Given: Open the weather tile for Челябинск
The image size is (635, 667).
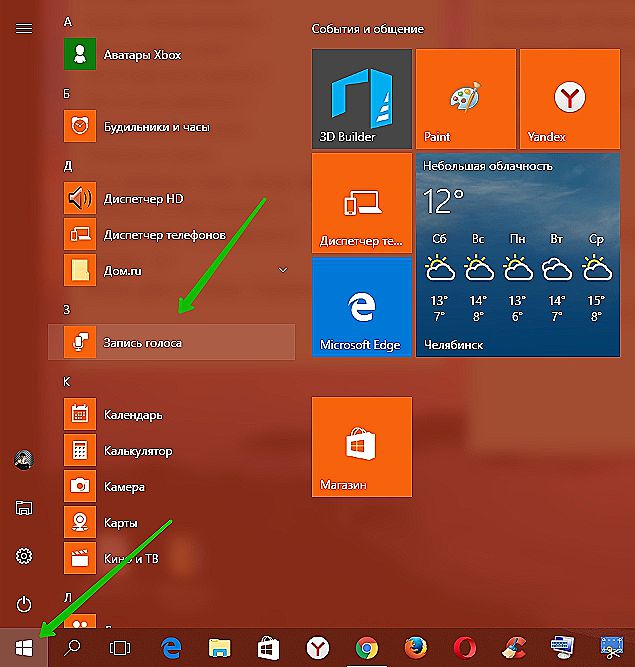Looking at the screenshot, I should (x=518, y=255).
